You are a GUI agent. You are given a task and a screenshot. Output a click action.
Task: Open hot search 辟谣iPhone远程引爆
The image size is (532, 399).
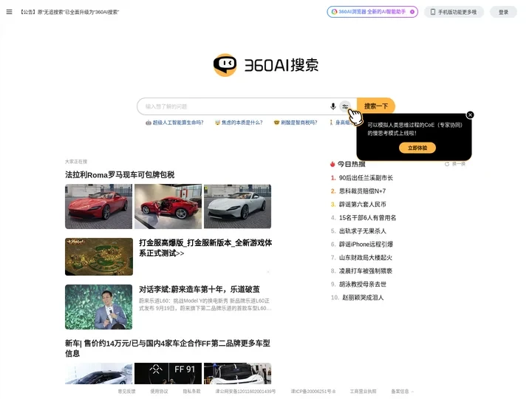click(366, 245)
